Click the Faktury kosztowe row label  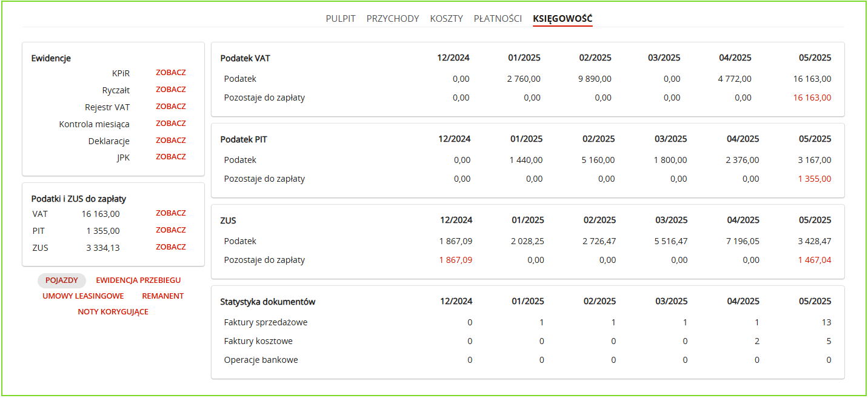258,341
